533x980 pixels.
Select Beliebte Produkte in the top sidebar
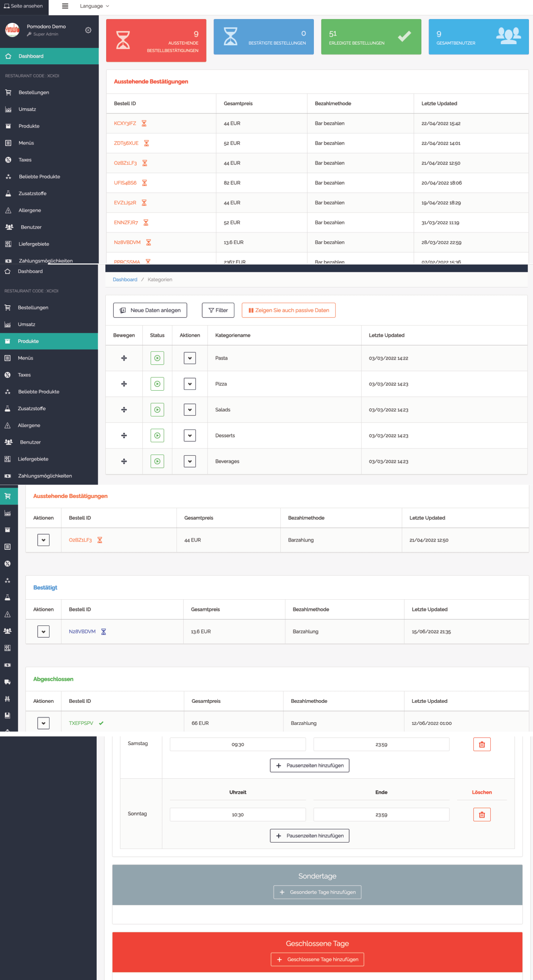click(x=39, y=177)
